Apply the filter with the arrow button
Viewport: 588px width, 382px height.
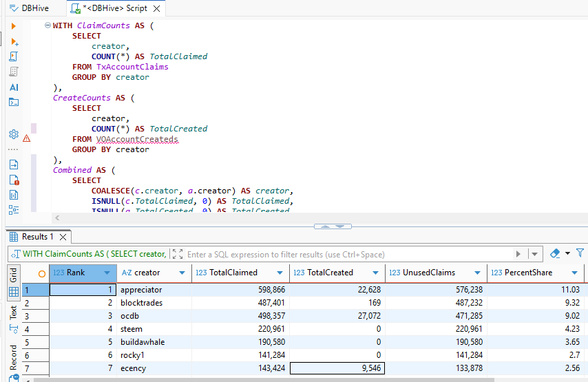518,254
